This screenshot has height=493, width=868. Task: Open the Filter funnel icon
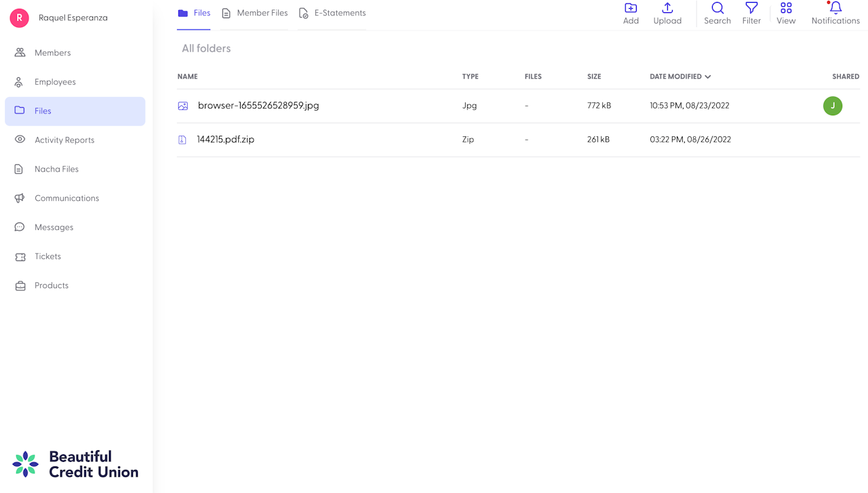[751, 9]
